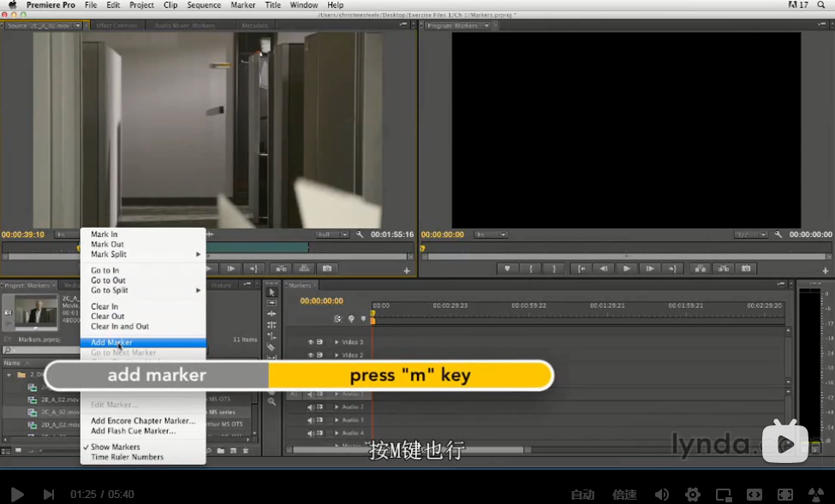Play the Program monitor sequence
Viewport: 835px width, 504px height.
(627, 269)
